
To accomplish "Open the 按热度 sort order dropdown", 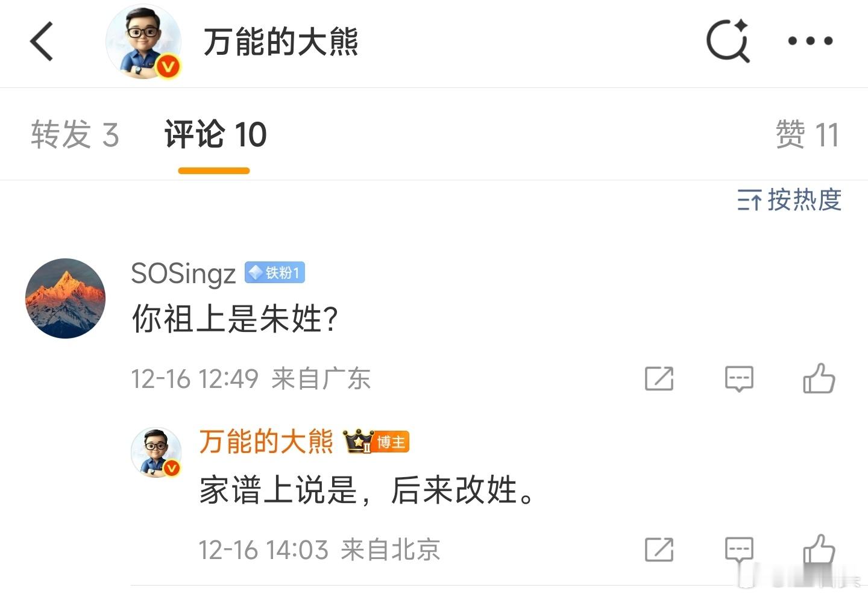I will (789, 200).
